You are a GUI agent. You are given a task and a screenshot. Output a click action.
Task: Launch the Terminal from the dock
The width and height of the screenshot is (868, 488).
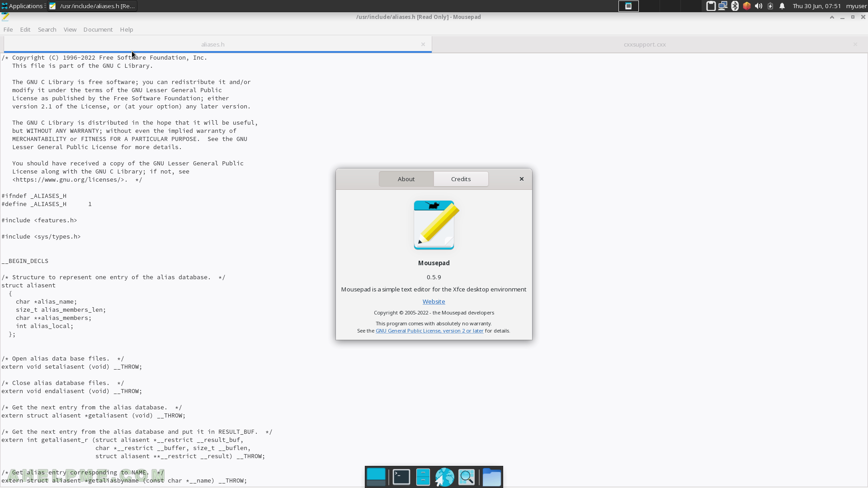click(401, 477)
